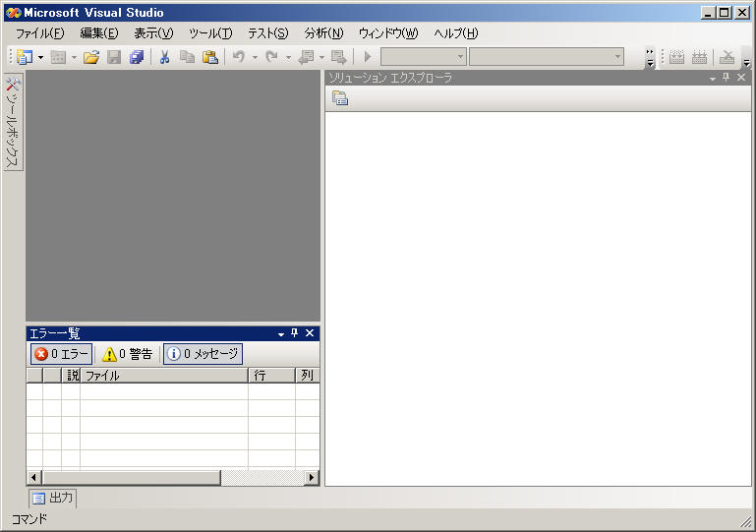Open the エラー一覧 window position dropdown arrow
Image resolution: width=756 pixels, height=532 pixels.
coord(280,334)
